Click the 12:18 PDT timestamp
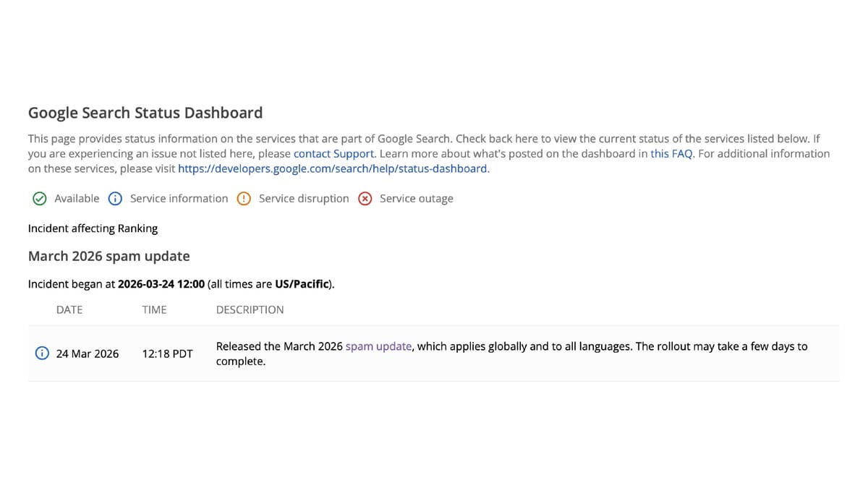Screen dimensions: 868x488 pyautogui.click(x=167, y=353)
